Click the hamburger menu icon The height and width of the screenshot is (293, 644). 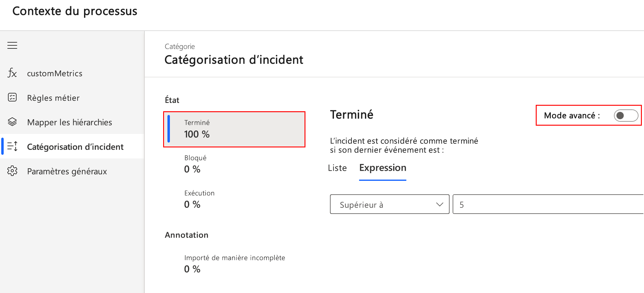12,45
